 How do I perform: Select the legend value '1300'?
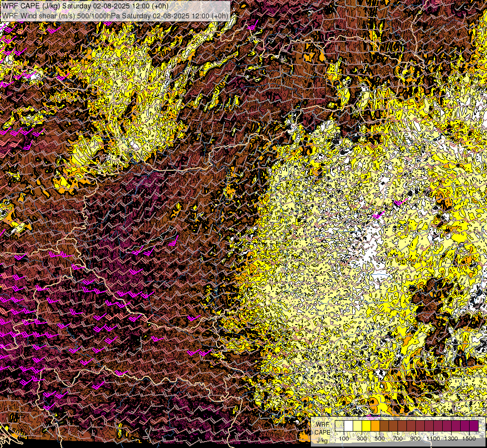coord(451,439)
